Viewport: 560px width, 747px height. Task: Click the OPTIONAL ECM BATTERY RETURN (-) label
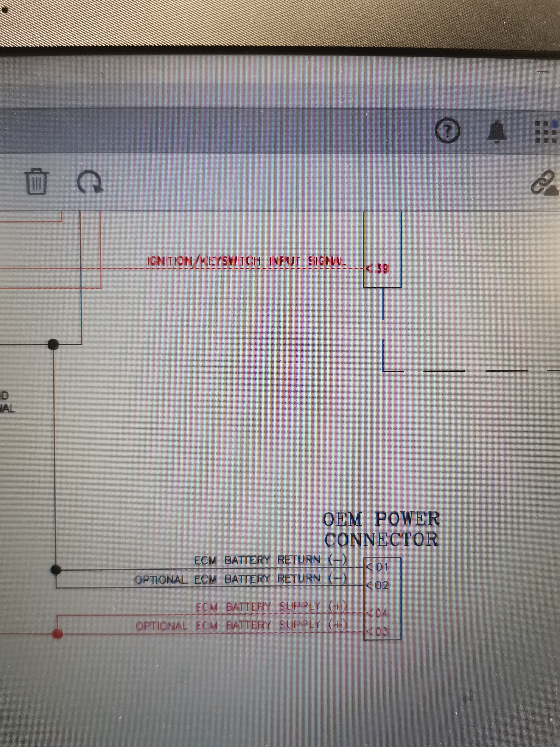(240, 579)
